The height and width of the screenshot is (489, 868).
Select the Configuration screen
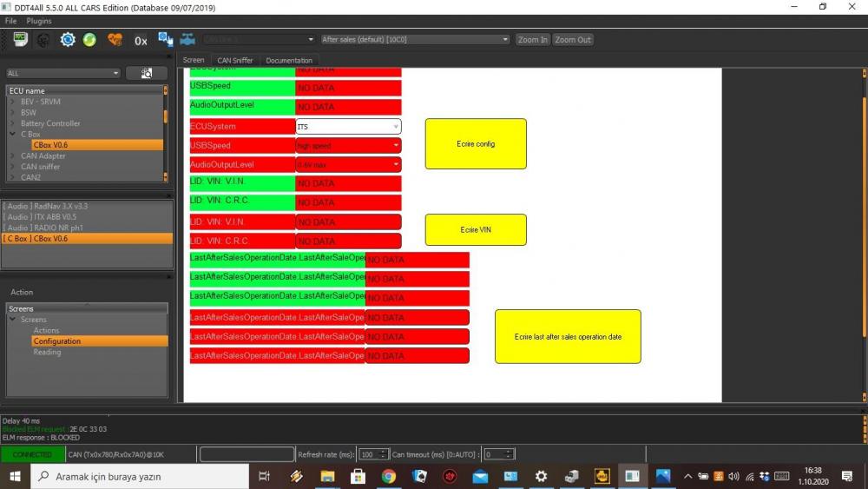pos(100,341)
